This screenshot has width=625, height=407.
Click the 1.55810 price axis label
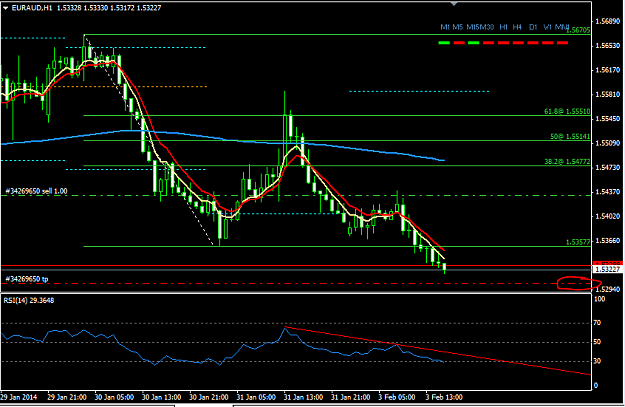607,94
